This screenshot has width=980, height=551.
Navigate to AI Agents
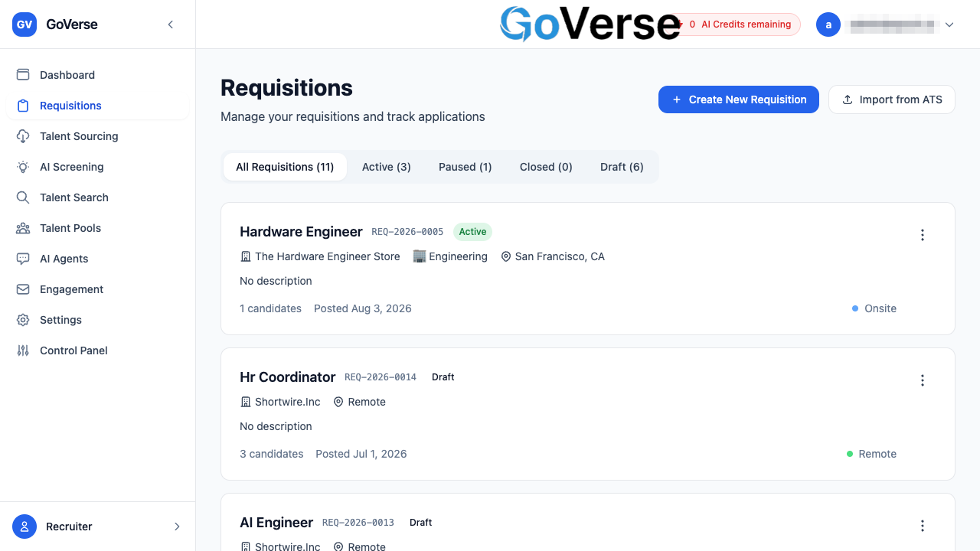click(97, 259)
